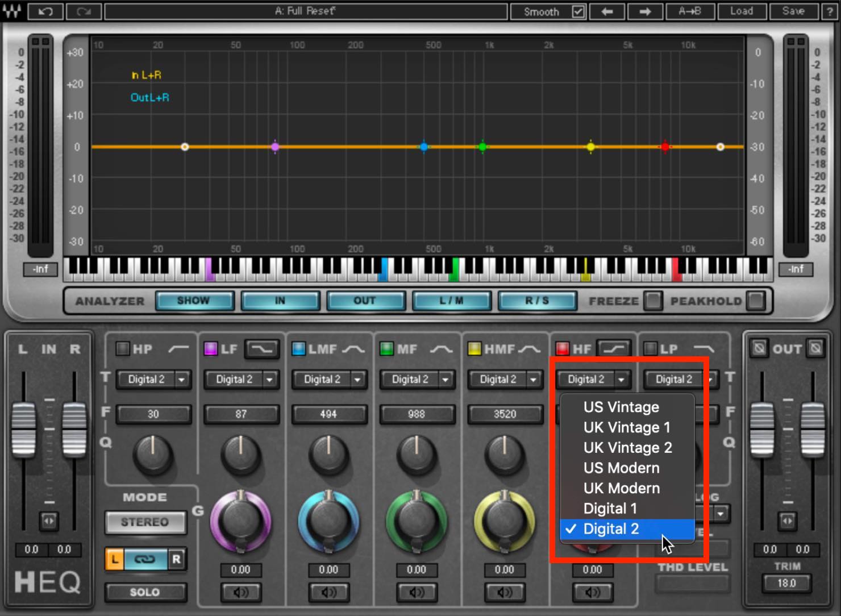Select the LF low shelf filter shape icon
Viewport: 841px width, 616px height.
coord(262,349)
